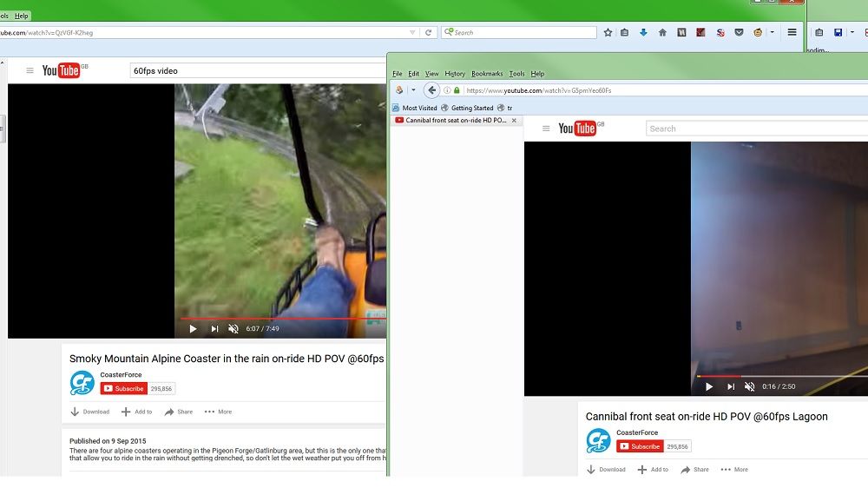
Task: Open the bookmarks list icon beside the star in the left Firefox window
Action: 624,33
